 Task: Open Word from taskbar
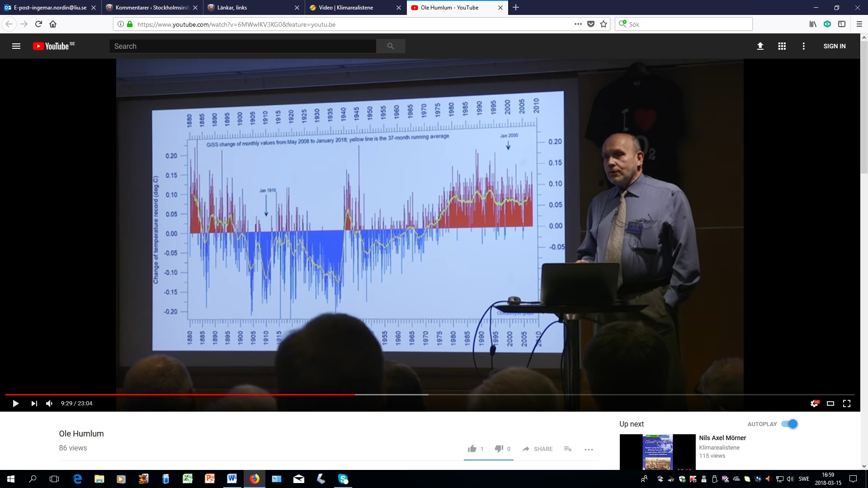tap(232, 479)
